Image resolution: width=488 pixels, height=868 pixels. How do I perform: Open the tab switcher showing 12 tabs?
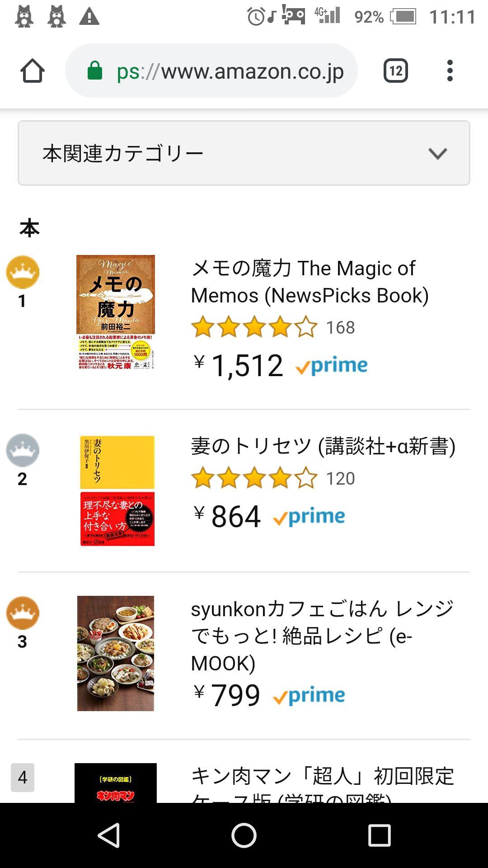coord(395,71)
